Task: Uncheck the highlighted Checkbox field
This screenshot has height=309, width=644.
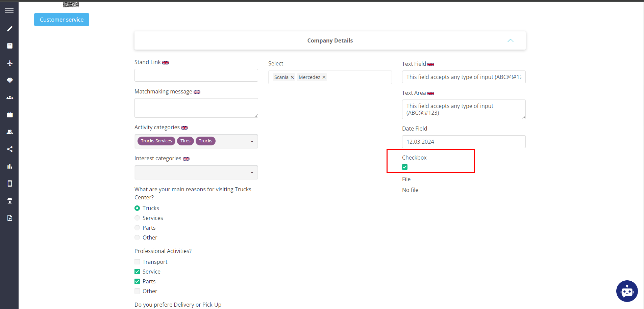Action: 404,167
